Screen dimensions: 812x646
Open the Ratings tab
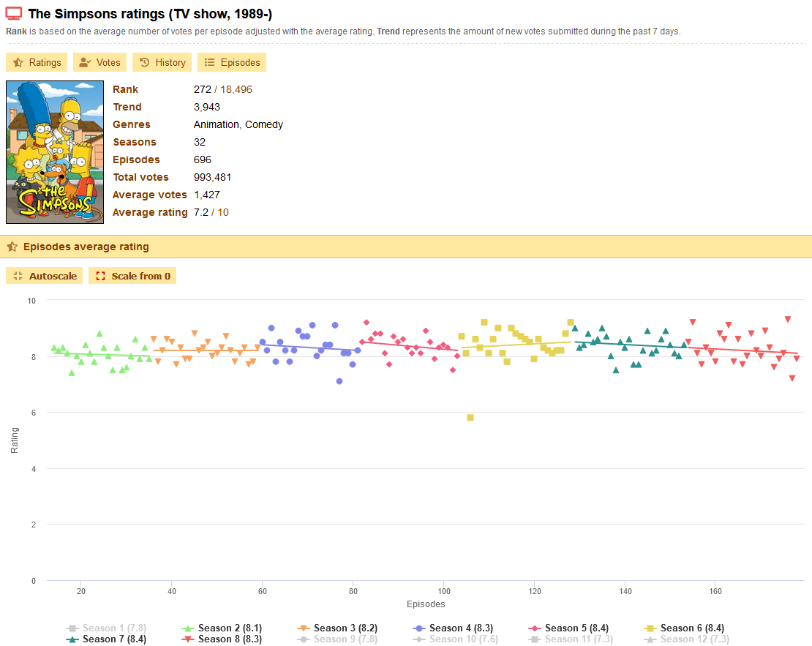coord(37,62)
